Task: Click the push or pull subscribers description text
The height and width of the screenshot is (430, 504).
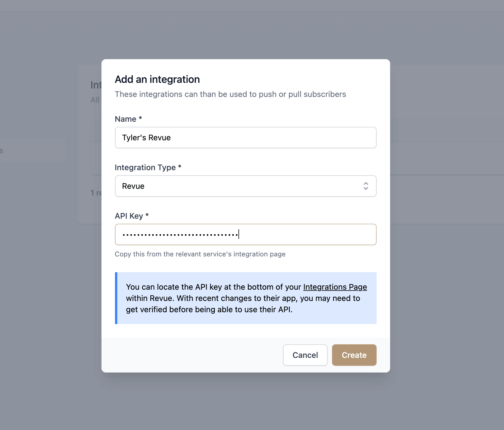Action: pyautogui.click(x=230, y=94)
